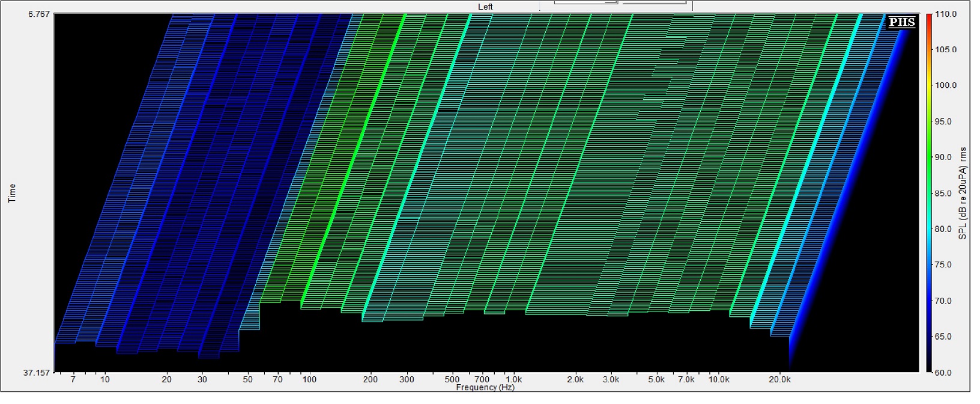This screenshot has height=404, width=980.
Task: Click the 200 Hz frequency tick label
Action: pyautogui.click(x=371, y=380)
